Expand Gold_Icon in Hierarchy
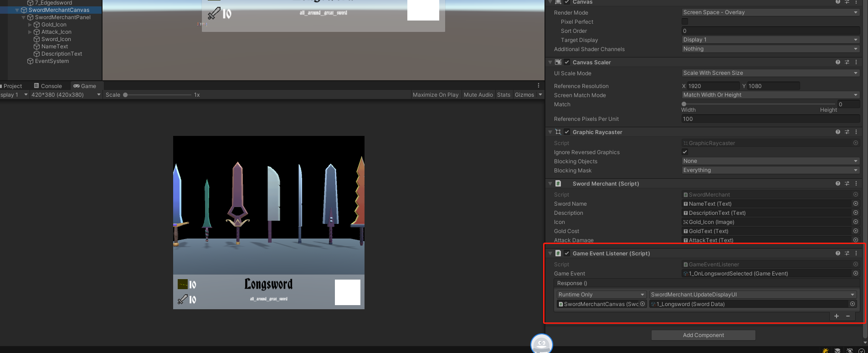Image resolution: width=868 pixels, height=353 pixels. (30, 24)
